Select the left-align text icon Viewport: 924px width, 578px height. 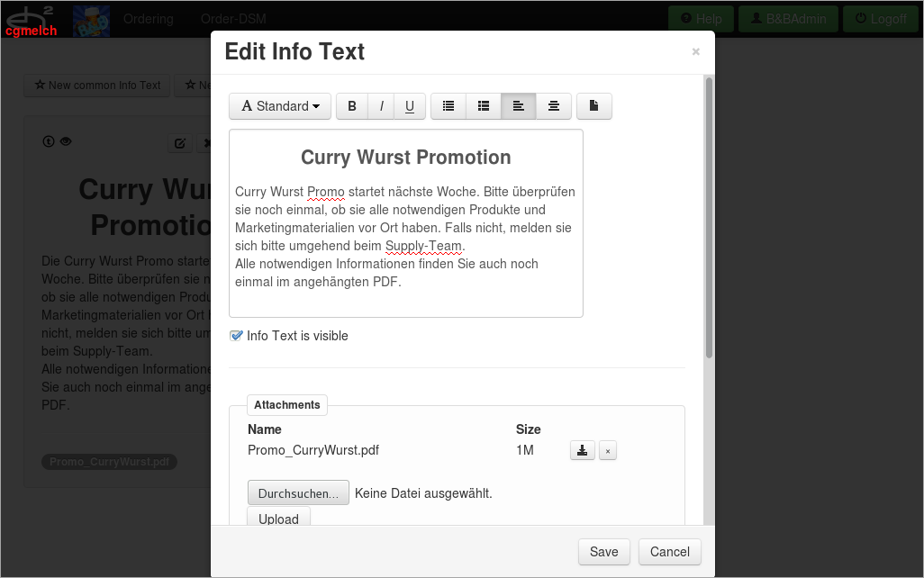click(x=518, y=105)
